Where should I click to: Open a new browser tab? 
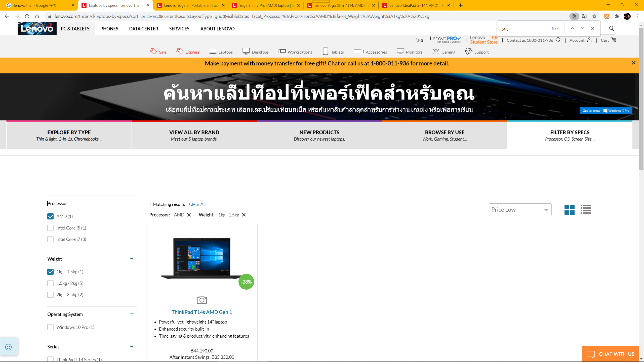point(461,5)
